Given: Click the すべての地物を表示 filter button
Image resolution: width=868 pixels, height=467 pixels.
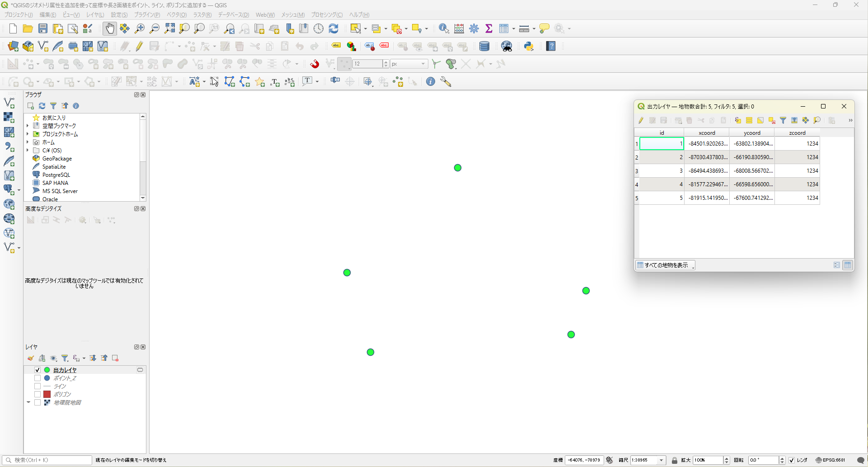Looking at the screenshot, I should click(665, 265).
